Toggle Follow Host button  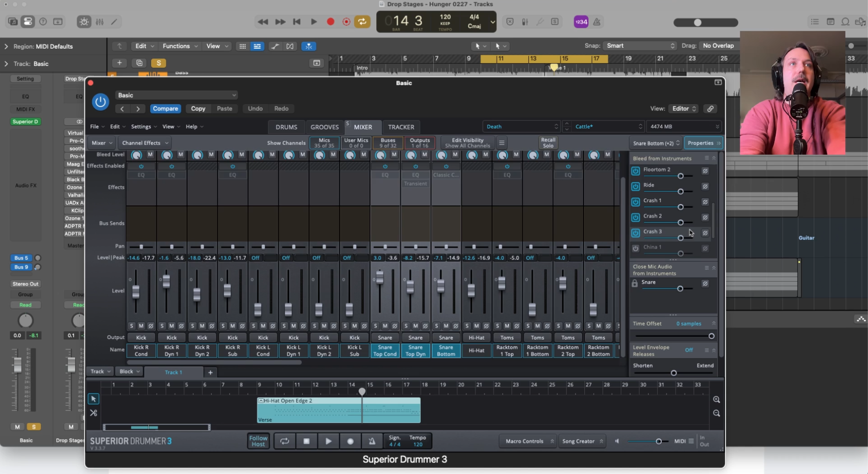(x=258, y=441)
